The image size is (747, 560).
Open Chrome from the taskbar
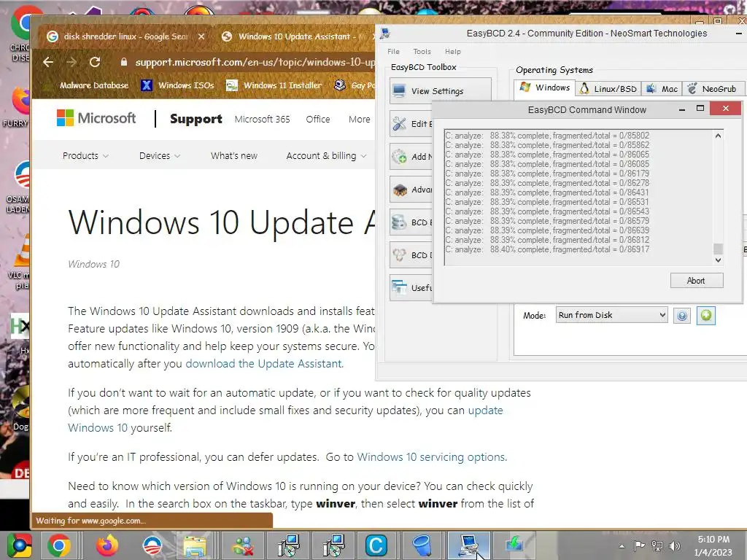point(59,545)
